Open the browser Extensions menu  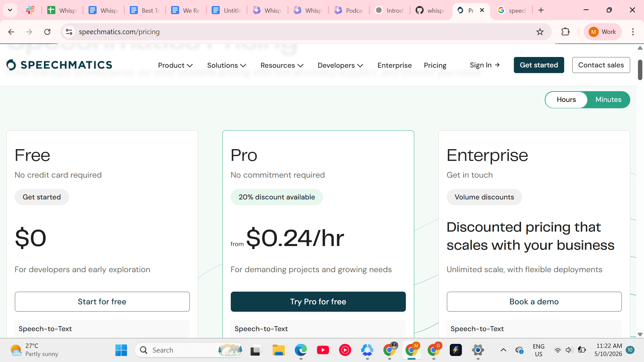coord(566,32)
